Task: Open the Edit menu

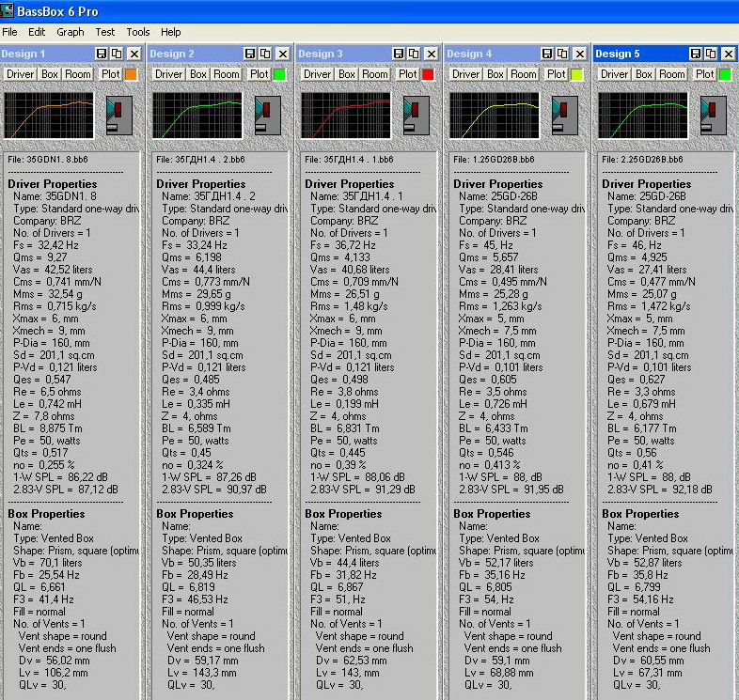Action: (37, 32)
